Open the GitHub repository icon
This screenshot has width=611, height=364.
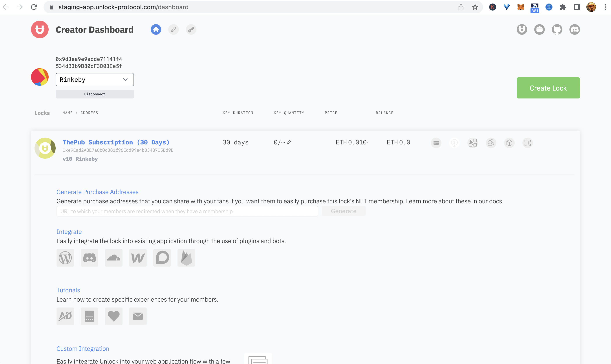[557, 29]
